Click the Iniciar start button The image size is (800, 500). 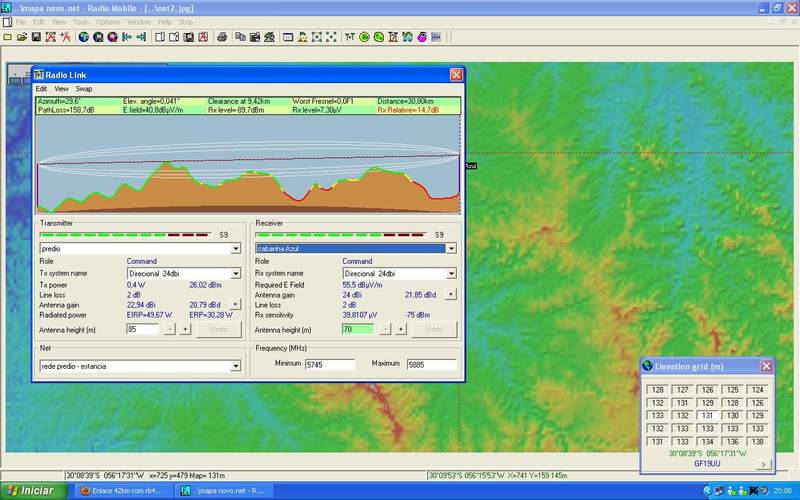(31, 490)
